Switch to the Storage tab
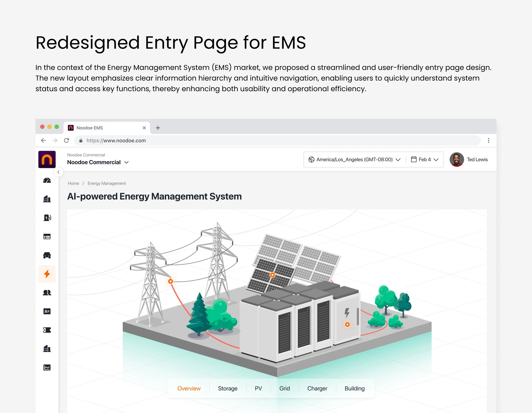 (227, 388)
